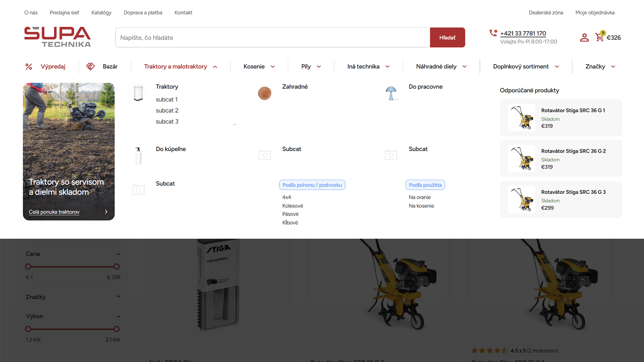Screen dimensions: 644x362
Task: Click the Hľadať search button
Action: [447, 38]
